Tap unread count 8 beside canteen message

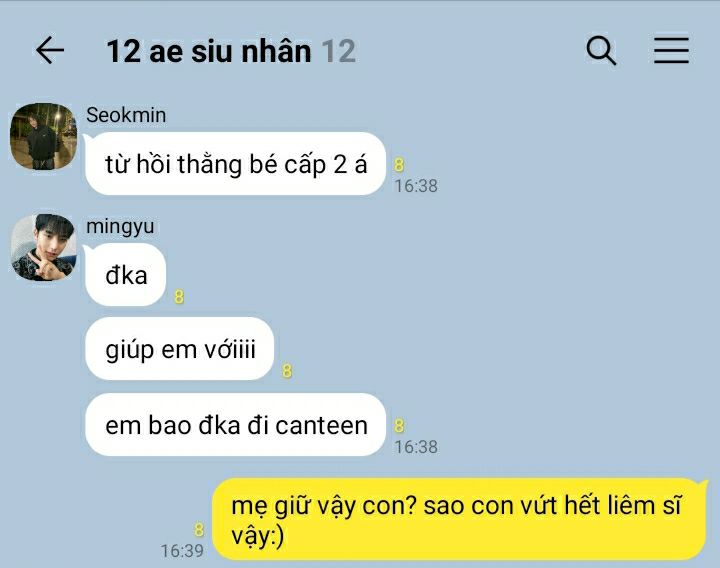(x=399, y=426)
